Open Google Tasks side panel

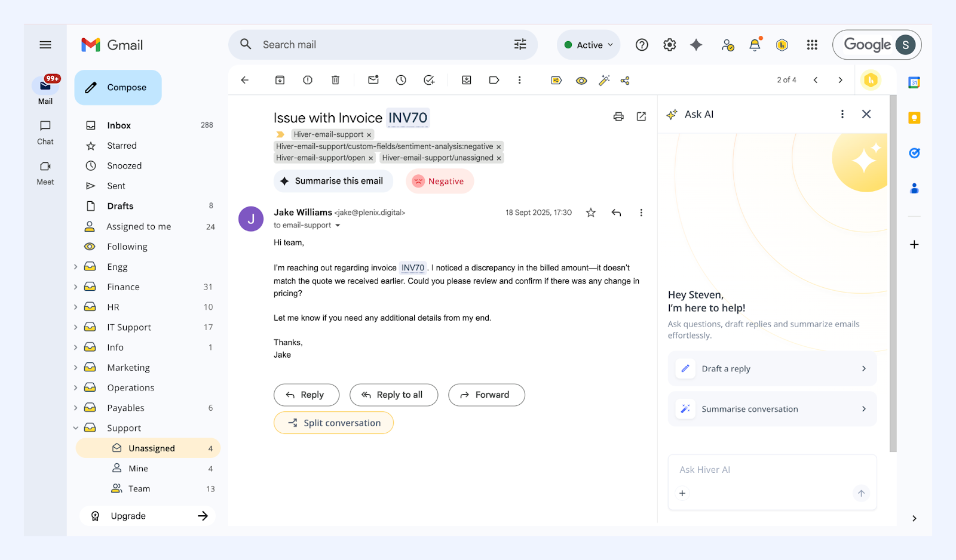tap(914, 153)
